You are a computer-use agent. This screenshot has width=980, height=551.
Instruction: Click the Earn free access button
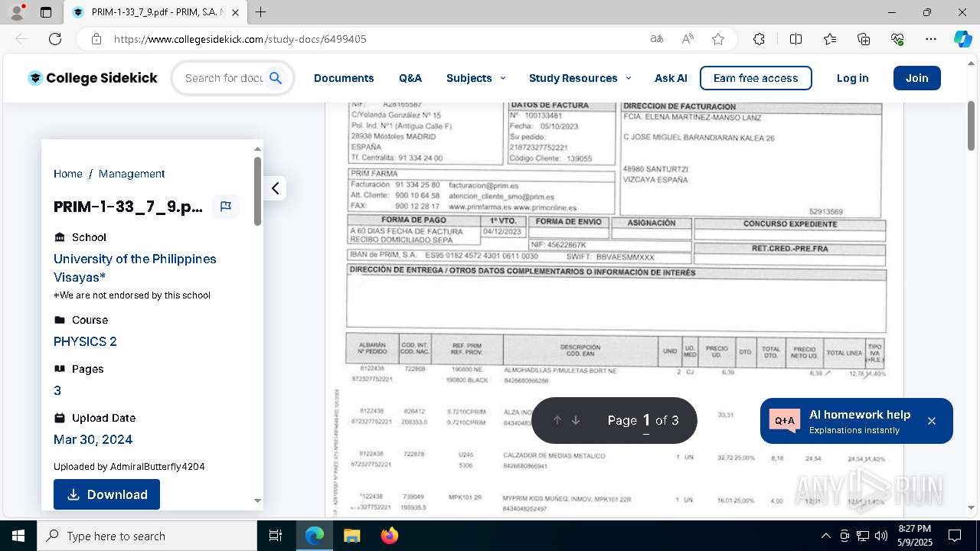pyautogui.click(x=756, y=78)
